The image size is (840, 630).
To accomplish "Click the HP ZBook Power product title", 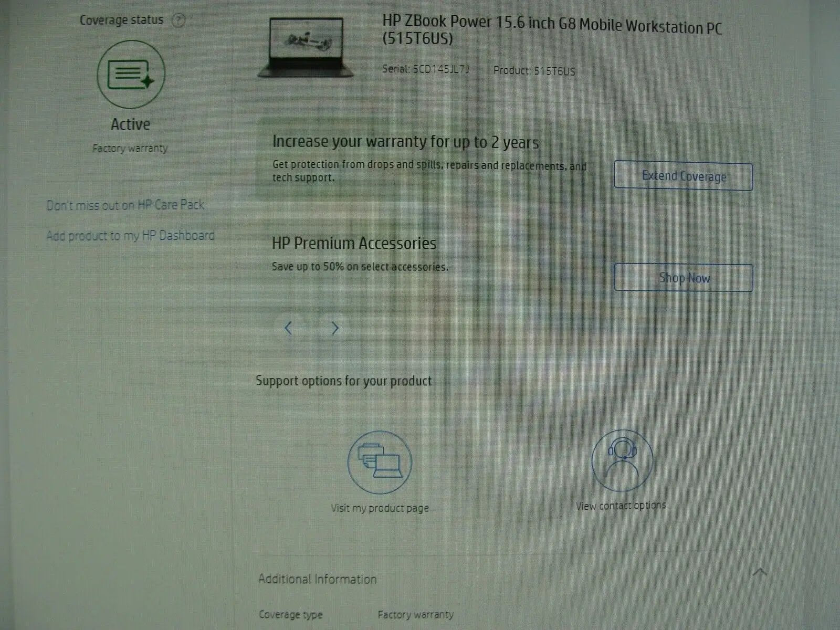I will [x=552, y=30].
